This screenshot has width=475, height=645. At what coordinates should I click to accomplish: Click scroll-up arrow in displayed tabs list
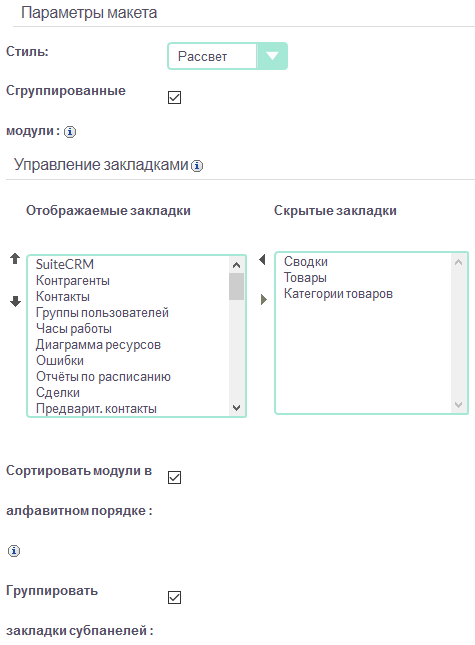(236, 265)
